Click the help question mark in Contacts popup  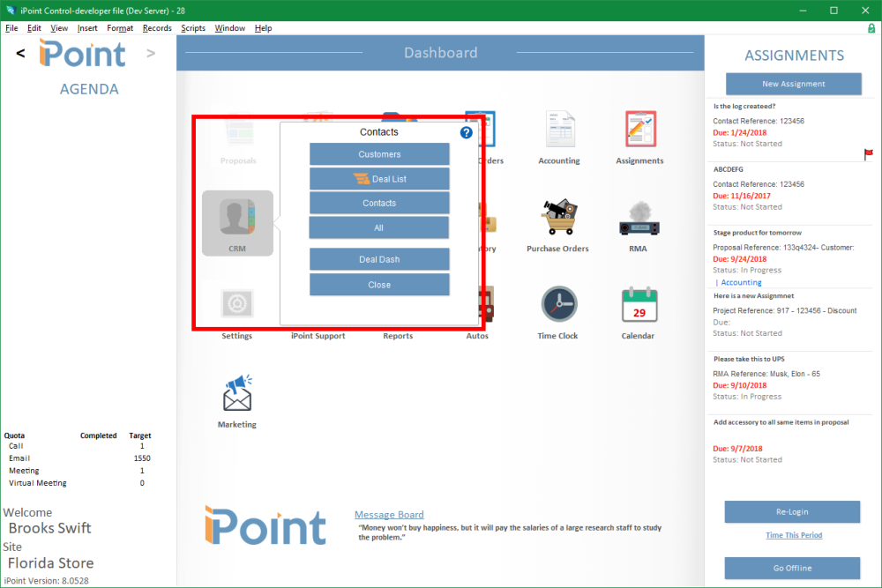coord(466,132)
